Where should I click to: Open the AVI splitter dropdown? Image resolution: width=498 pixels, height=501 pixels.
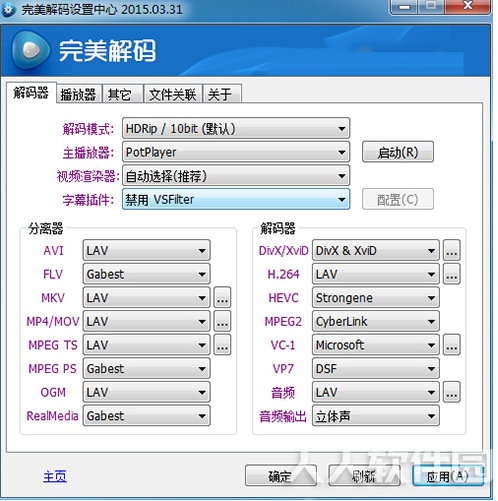click(x=146, y=250)
